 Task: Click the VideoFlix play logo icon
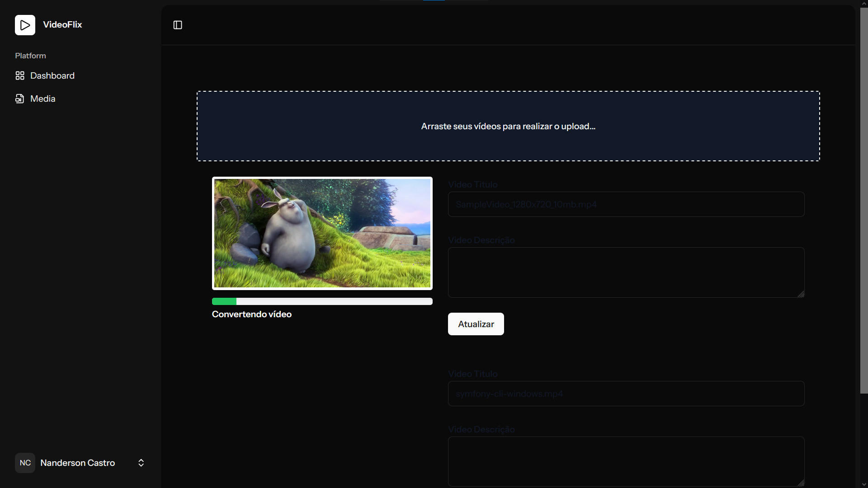click(25, 25)
